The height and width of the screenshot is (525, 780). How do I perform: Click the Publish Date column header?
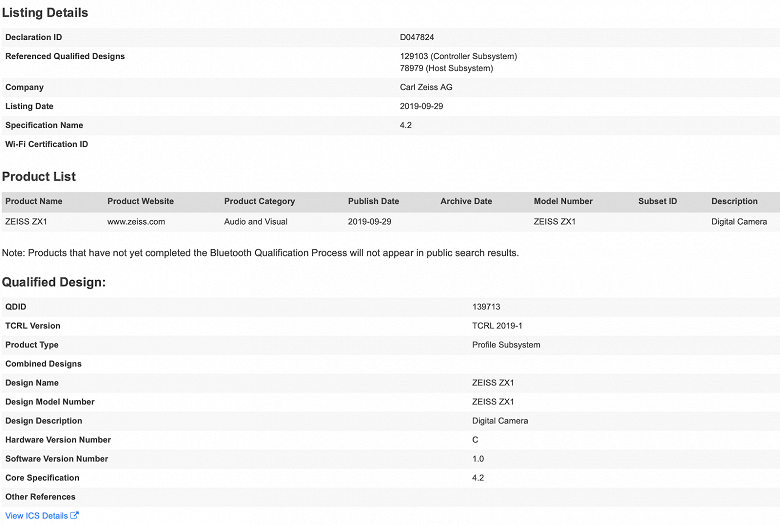373,201
